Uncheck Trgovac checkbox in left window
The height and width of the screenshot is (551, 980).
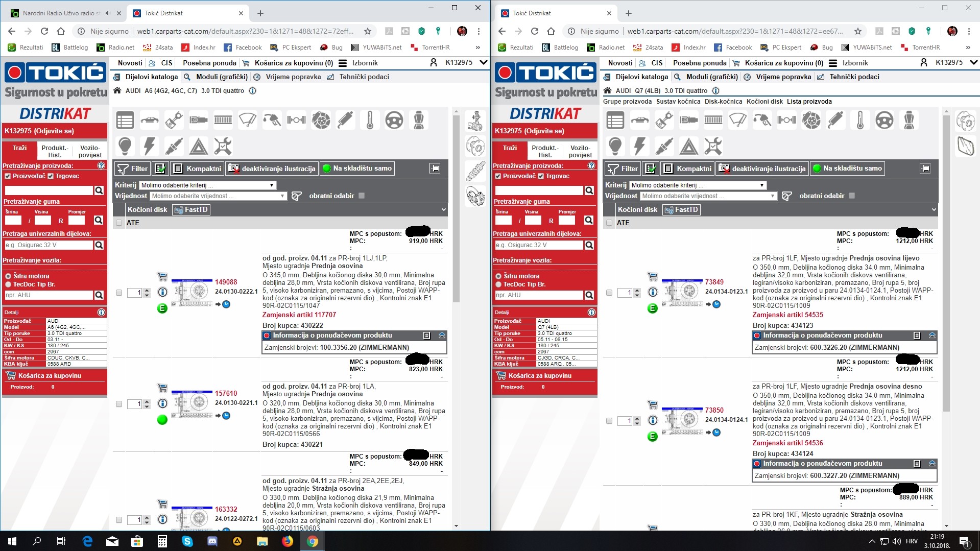click(51, 176)
